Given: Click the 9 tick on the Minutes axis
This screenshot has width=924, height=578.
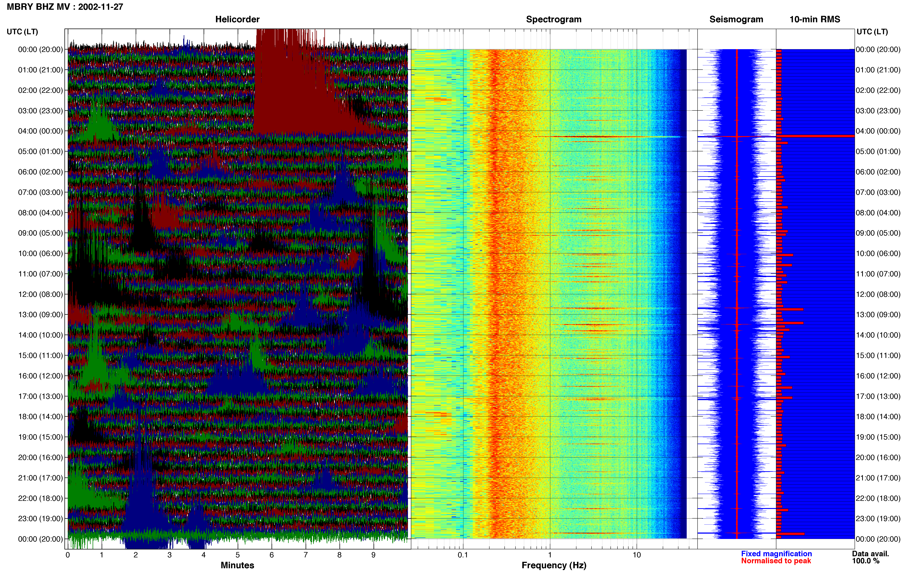Looking at the screenshot, I should 373,555.
